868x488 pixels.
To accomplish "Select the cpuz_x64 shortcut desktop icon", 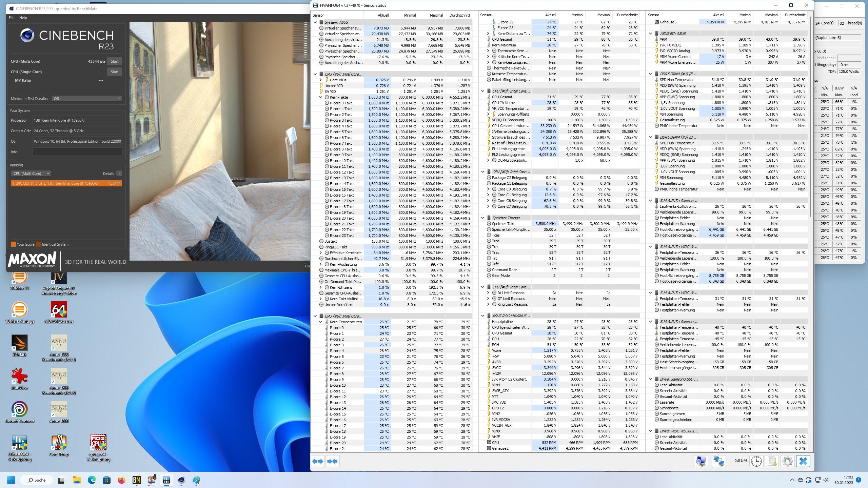I will (98, 448).
